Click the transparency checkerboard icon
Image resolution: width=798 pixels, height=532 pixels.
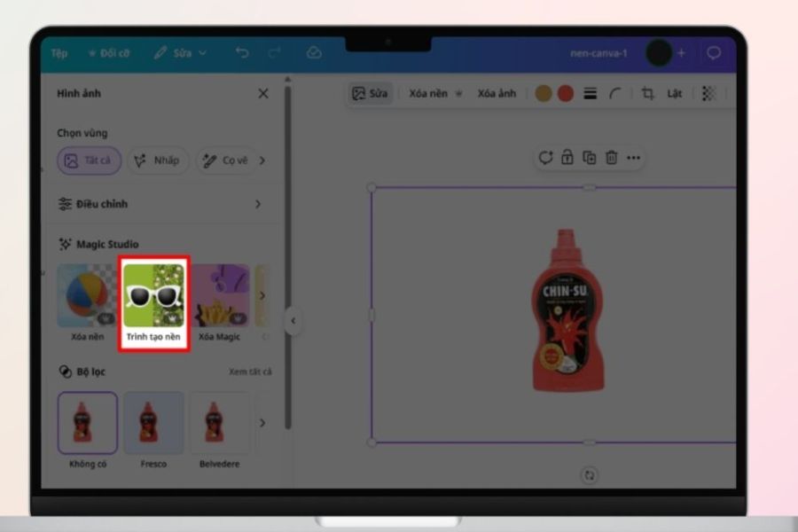click(708, 93)
